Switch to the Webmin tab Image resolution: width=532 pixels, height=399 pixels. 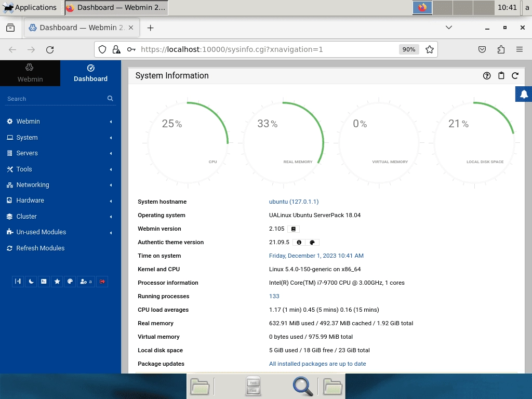[30, 73]
